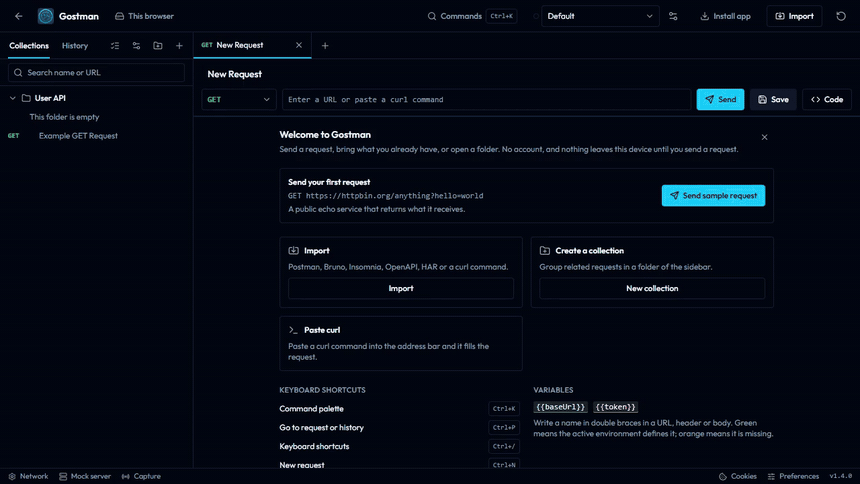Screen dimensions: 860x484
Task: Click the Import card download icon
Action: [x=293, y=250]
